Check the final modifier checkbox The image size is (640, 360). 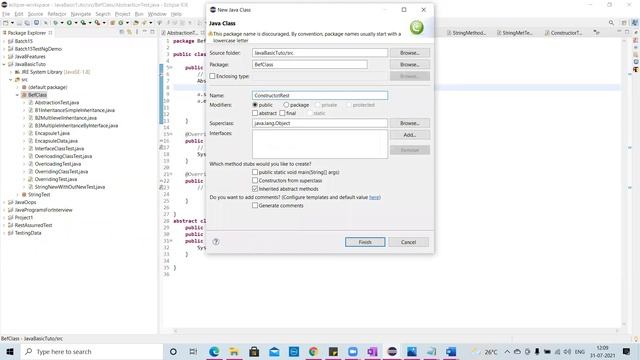(x=282, y=113)
